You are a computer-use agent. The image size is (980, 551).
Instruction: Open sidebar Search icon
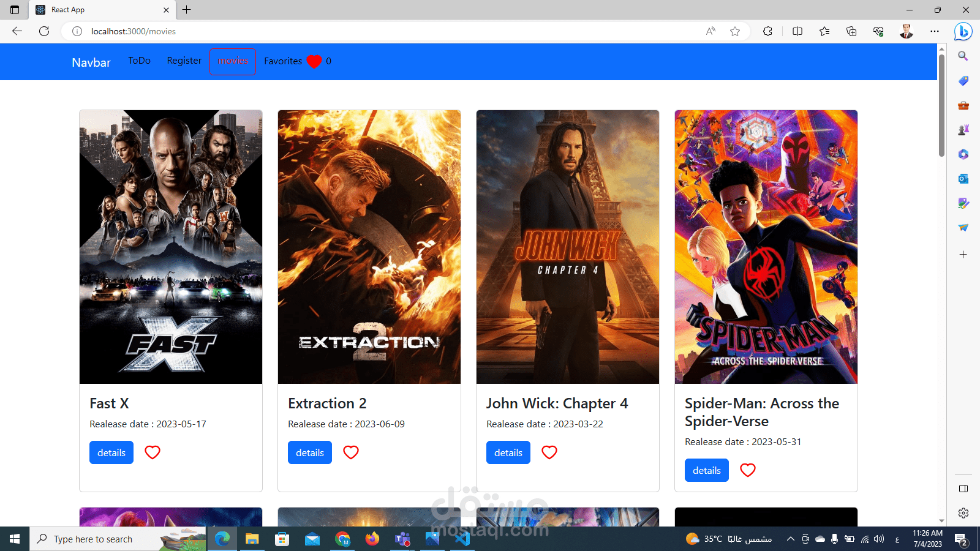963,56
